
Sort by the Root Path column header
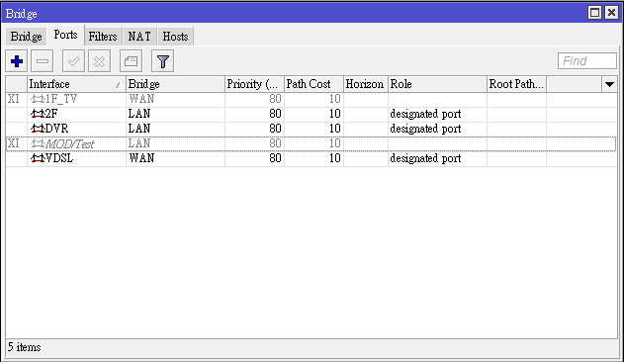pyautogui.click(x=516, y=84)
